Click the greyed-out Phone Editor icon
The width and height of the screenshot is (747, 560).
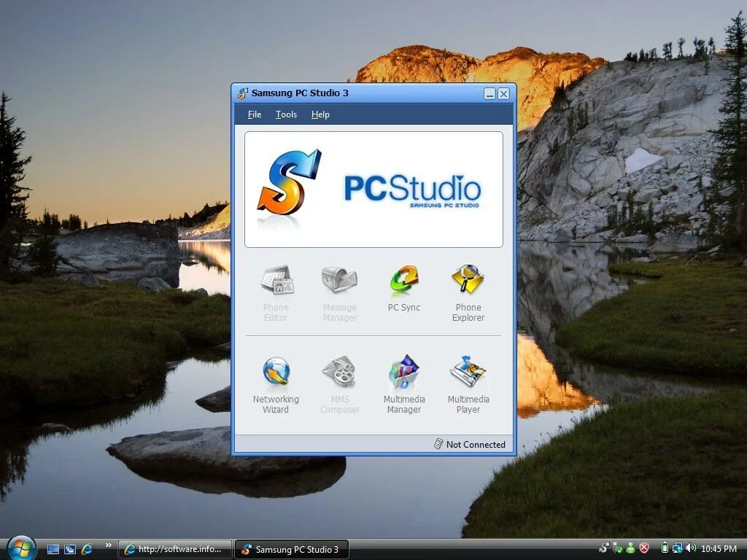276,279
